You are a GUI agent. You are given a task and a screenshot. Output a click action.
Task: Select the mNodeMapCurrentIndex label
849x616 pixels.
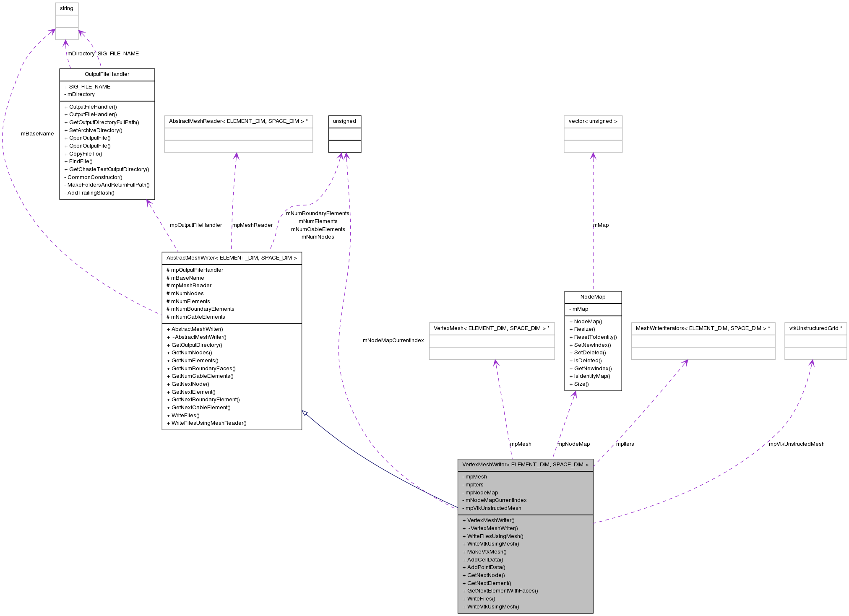(393, 341)
